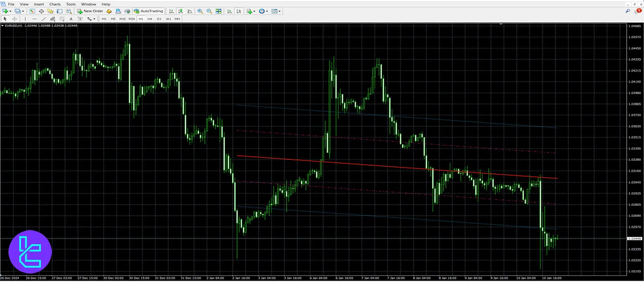Select the crosshair tool
The height and width of the screenshot is (282, 644).
pos(15,19)
